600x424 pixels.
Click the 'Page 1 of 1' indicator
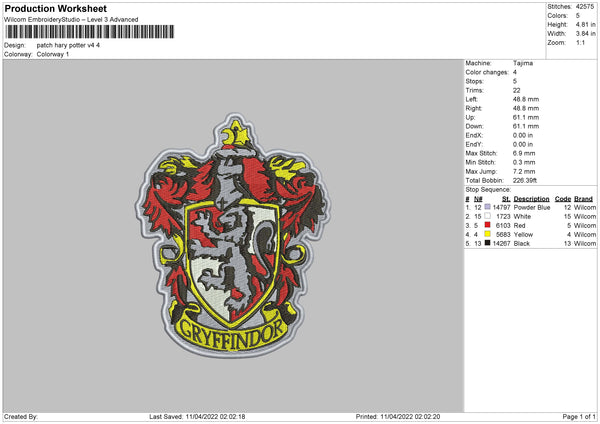[x=579, y=417]
